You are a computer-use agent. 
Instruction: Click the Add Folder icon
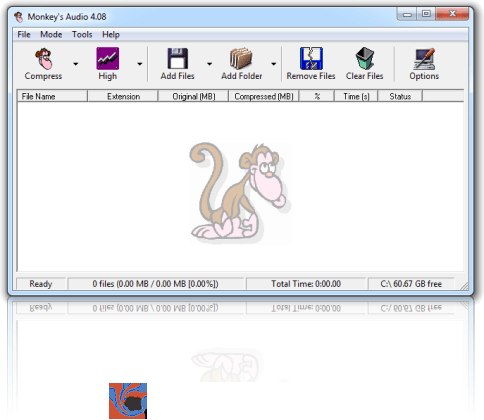[241, 58]
